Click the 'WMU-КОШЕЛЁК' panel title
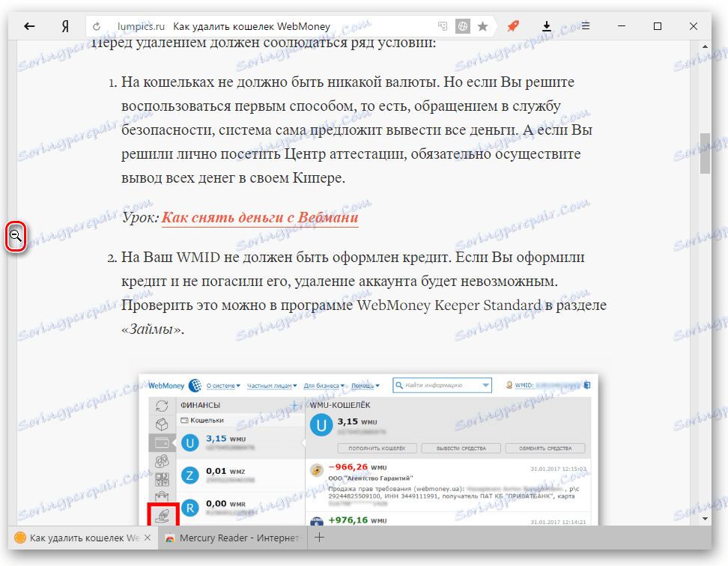 coord(340,405)
